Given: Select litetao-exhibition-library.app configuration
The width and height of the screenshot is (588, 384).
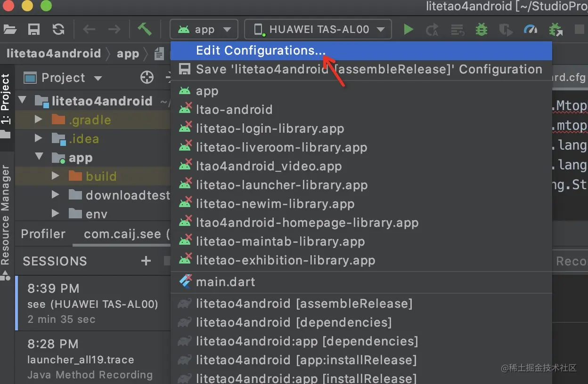Looking at the screenshot, I should (361, 260).
